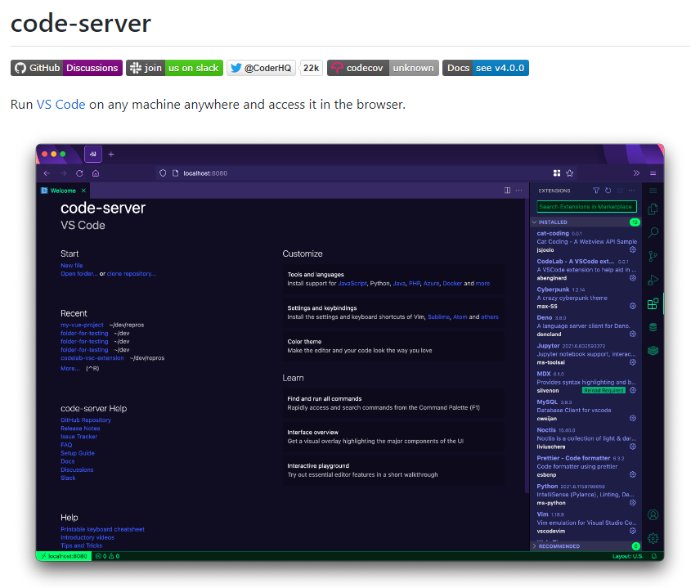Click the Accounts icon in activity bar
Image resolution: width=700 pixels, height=588 pixels.
pyautogui.click(x=653, y=515)
